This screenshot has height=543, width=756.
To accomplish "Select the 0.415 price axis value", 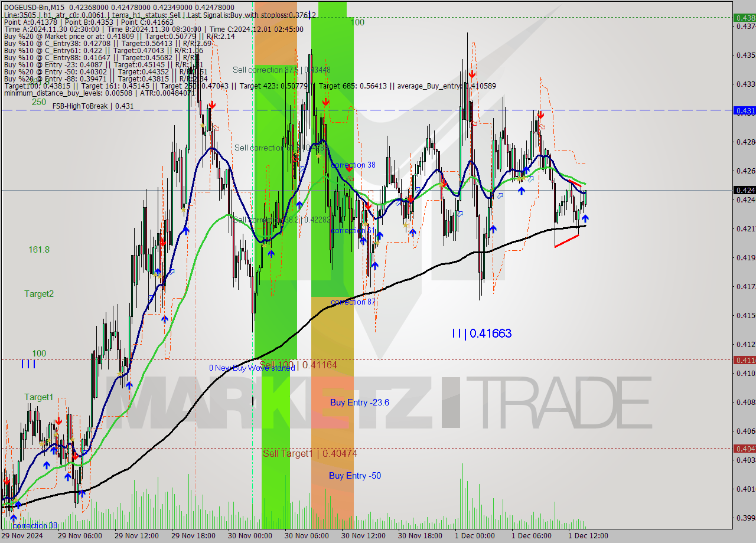I will 746,315.
